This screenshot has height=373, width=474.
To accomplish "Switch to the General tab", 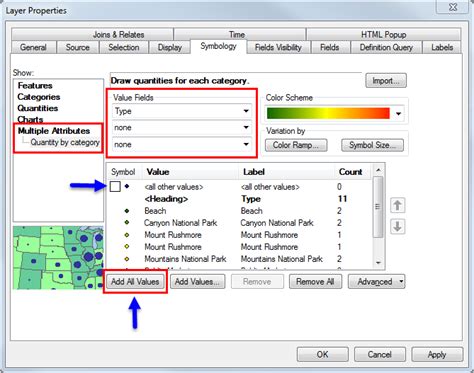I will pos(33,47).
